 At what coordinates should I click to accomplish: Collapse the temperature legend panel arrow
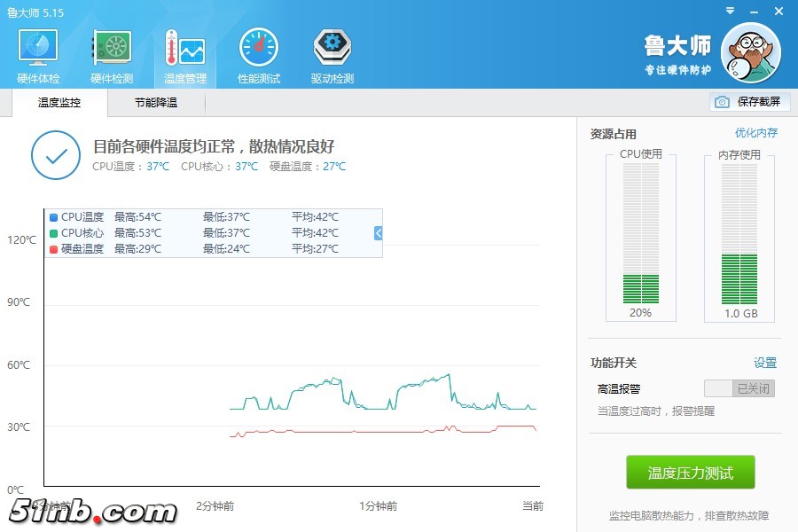click(378, 233)
